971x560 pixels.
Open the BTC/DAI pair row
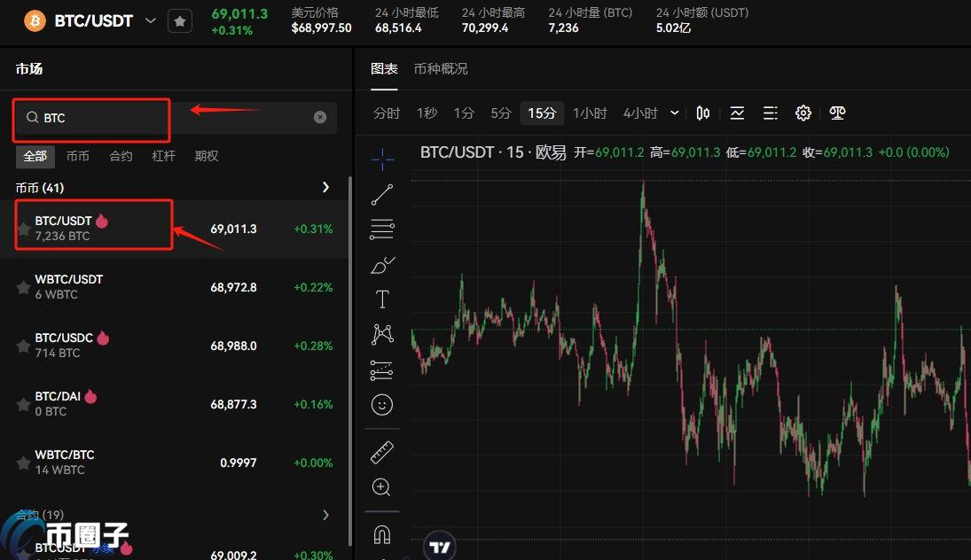pos(174,404)
